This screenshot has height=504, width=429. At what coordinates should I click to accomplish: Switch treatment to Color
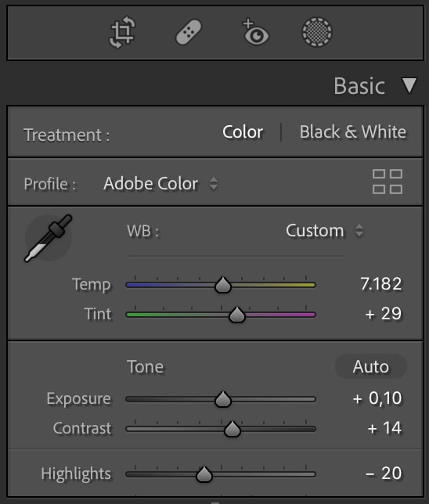(243, 132)
